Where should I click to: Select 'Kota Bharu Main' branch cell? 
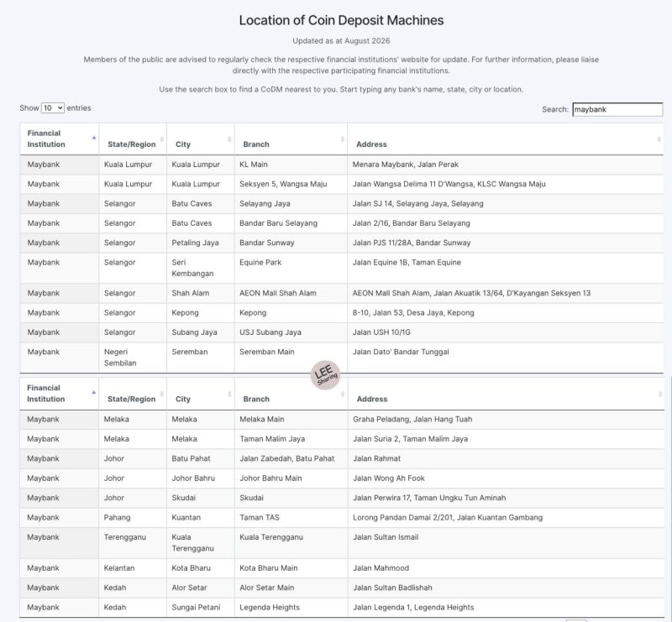click(x=291, y=568)
